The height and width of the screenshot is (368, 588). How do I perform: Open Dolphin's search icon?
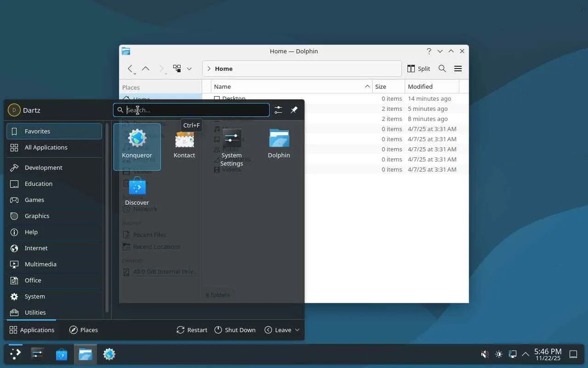(442, 69)
